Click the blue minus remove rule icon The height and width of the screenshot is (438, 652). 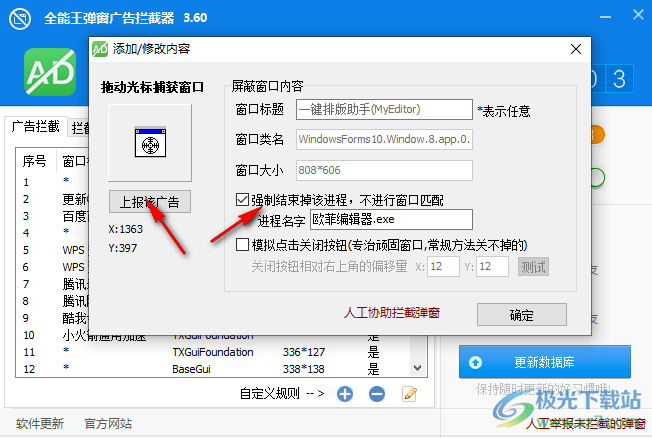pos(377,393)
